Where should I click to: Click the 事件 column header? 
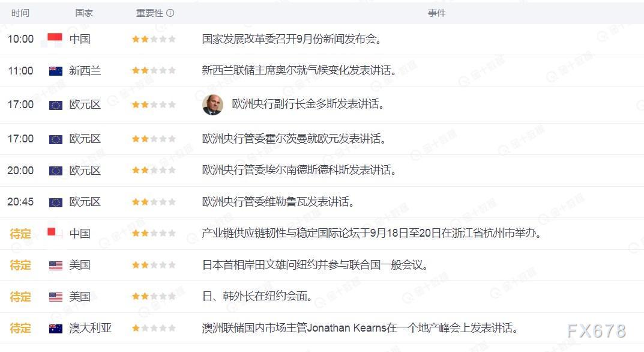pos(436,13)
